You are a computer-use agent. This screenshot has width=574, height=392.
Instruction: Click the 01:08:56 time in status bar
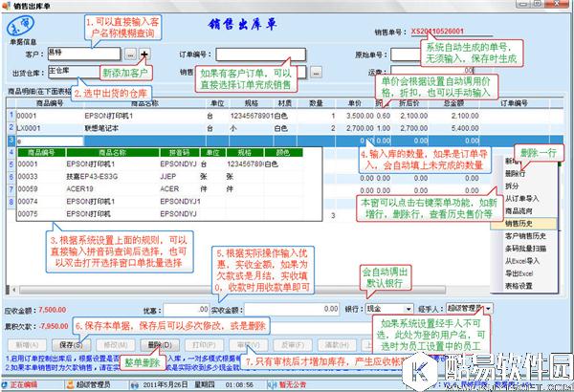click(239, 385)
